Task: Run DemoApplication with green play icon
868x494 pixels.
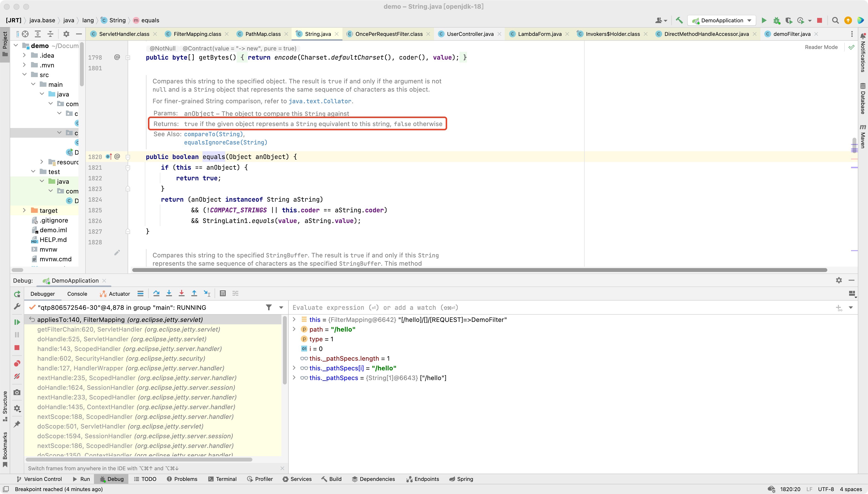Action: 764,20
